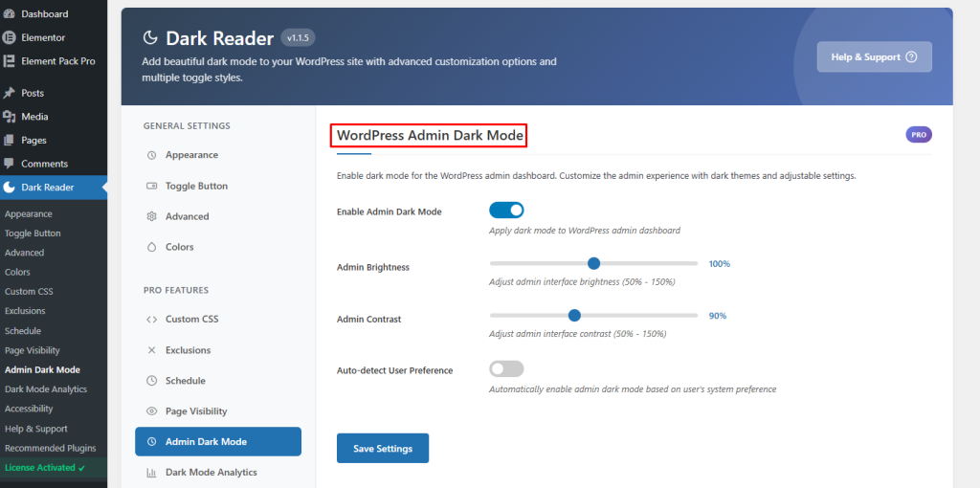
Task: Open the Exclusions pro tab
Action: (x=218, y=350)
